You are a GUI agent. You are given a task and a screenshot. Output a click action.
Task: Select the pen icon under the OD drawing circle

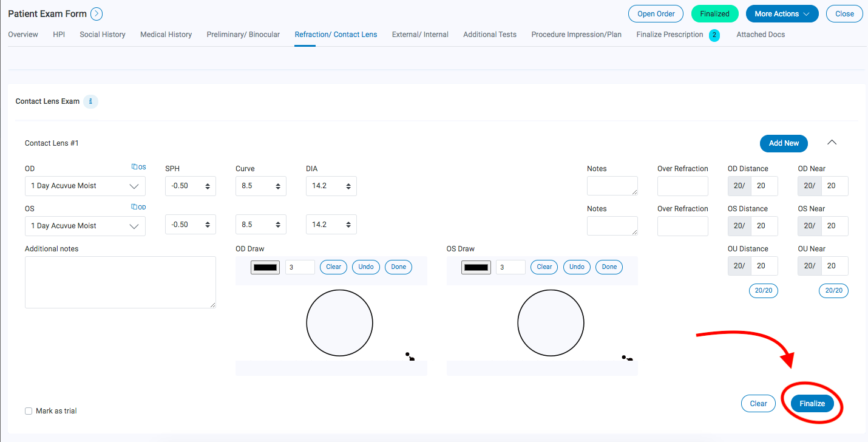pyautogui.click(x=410, y=357)
